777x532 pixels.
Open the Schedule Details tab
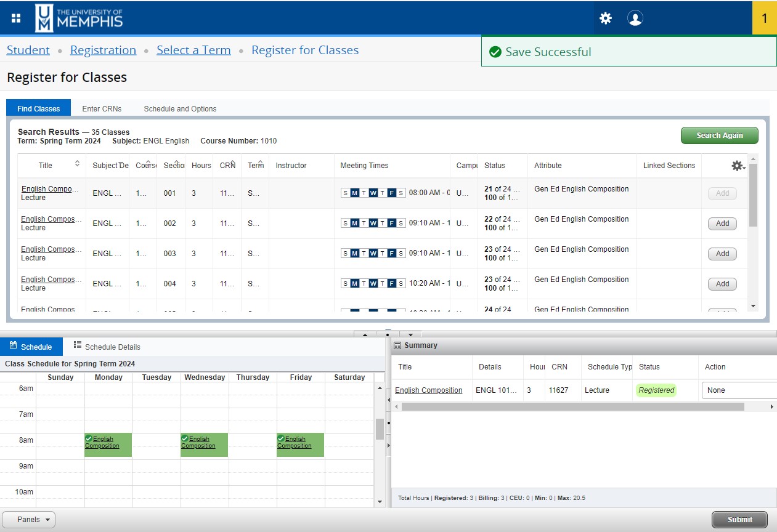[x=107, y=347]
